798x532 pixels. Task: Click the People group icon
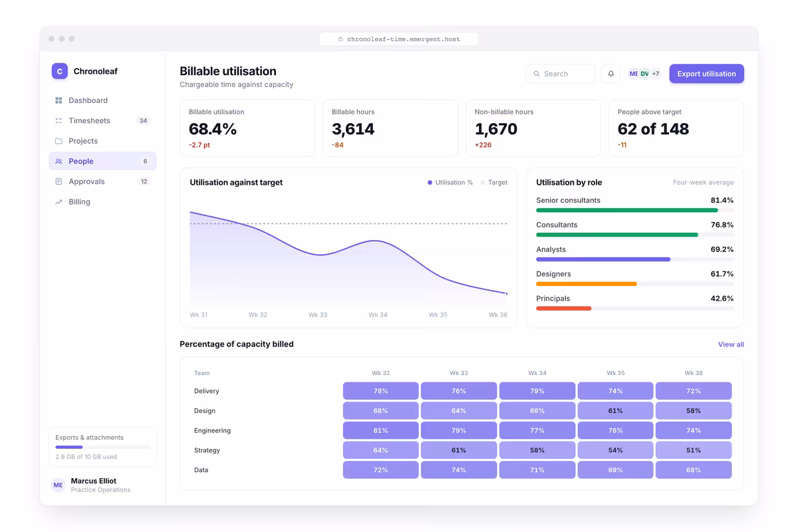59,161
